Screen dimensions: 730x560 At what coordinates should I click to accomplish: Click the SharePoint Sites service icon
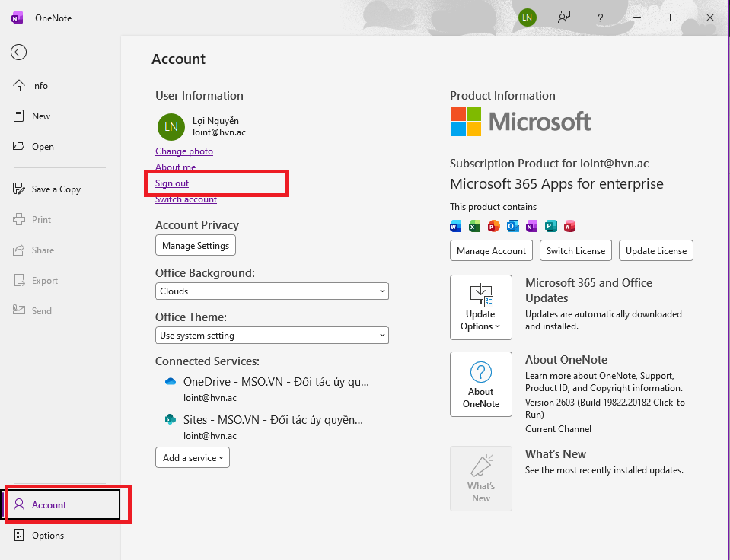tap(171, 419)
